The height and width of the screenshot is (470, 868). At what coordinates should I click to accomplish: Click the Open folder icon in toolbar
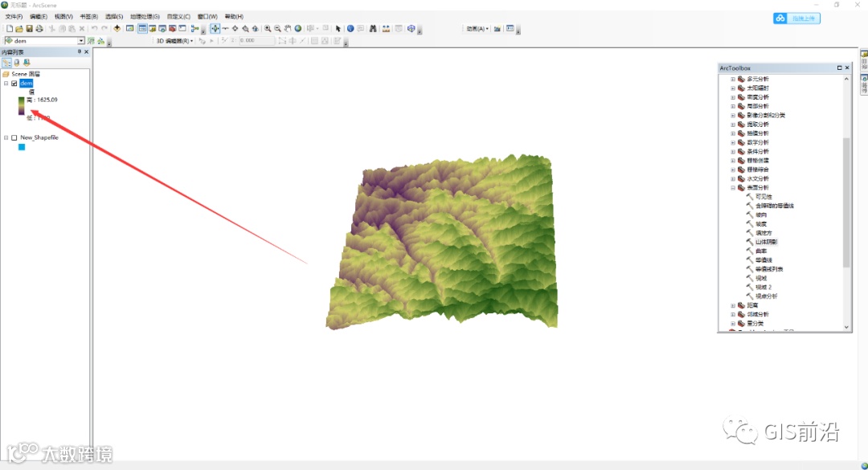click(x=18, y=28)
